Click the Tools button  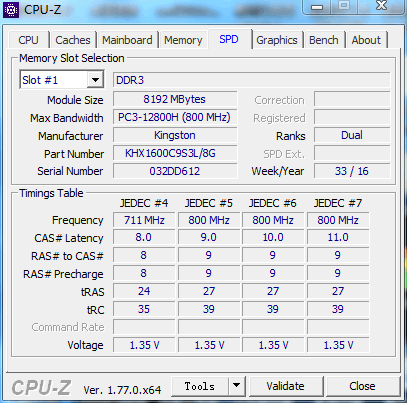pos(200,386)
